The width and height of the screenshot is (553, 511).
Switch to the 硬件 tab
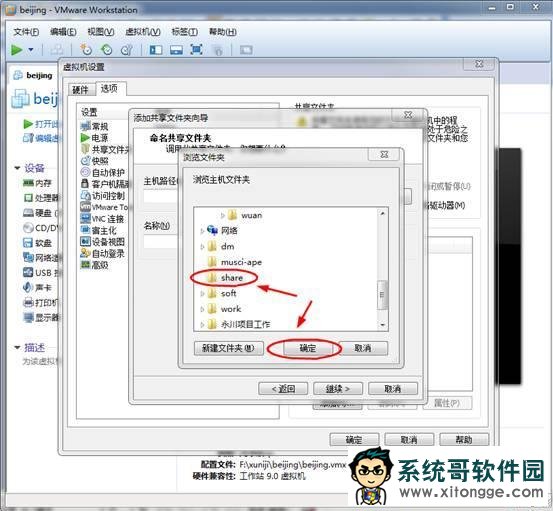80,90
